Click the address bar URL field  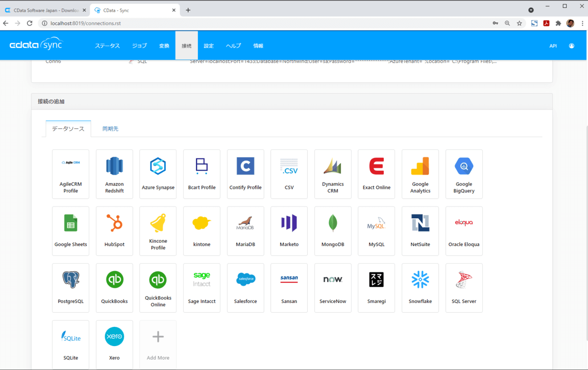point(265,23)
